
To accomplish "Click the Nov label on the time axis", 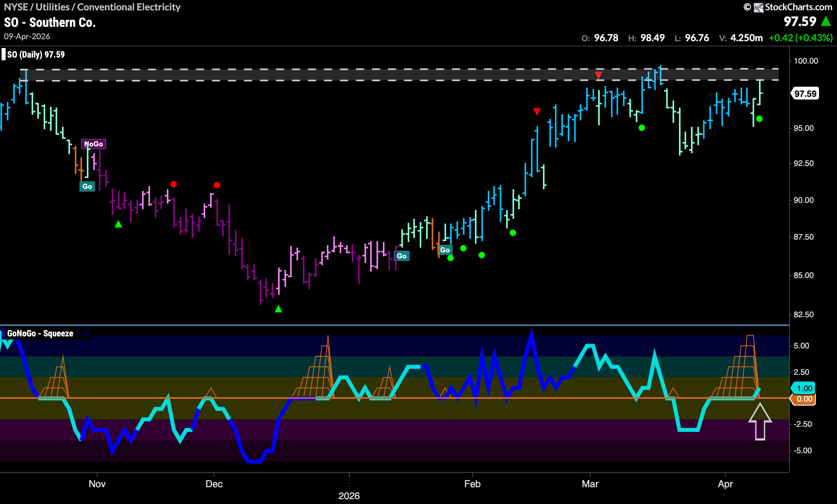I will [97, 484].
